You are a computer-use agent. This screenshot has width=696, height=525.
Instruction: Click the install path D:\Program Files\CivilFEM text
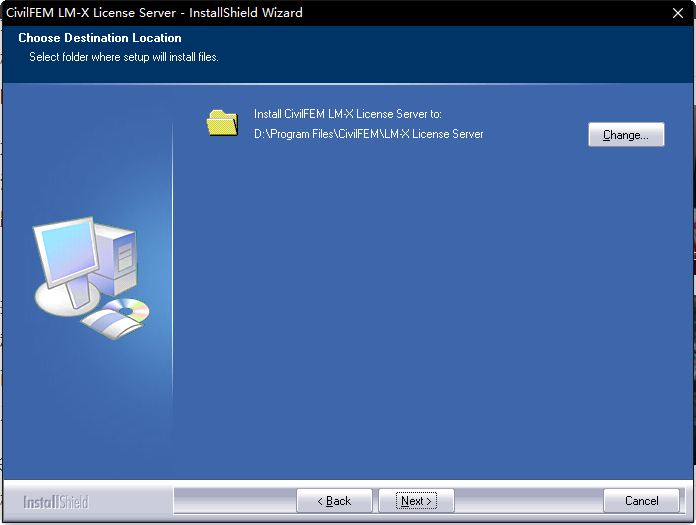point(368,134)
